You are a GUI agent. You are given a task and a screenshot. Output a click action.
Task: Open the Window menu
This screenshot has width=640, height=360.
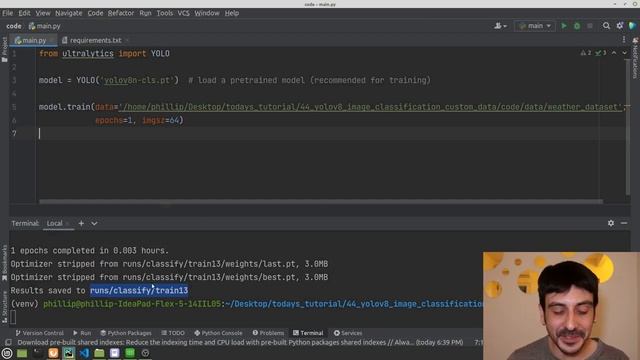(207, 13)
